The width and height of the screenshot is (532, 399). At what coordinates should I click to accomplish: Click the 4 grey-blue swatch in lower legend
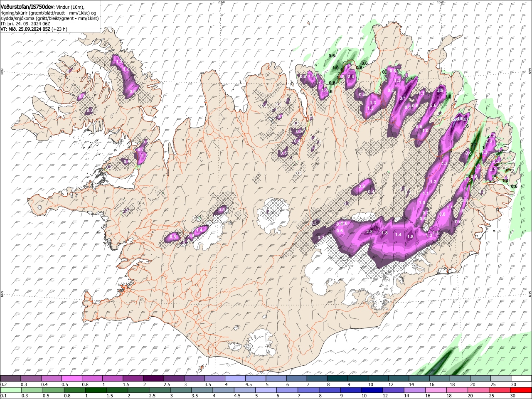223,390
